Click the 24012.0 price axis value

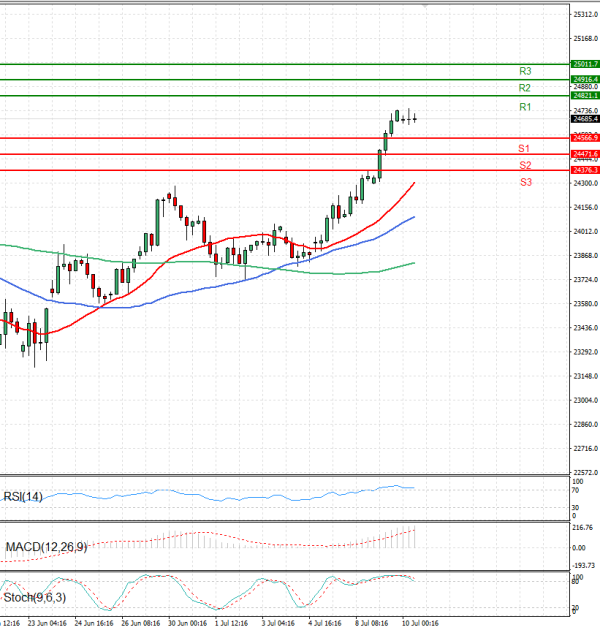(586, 232)
